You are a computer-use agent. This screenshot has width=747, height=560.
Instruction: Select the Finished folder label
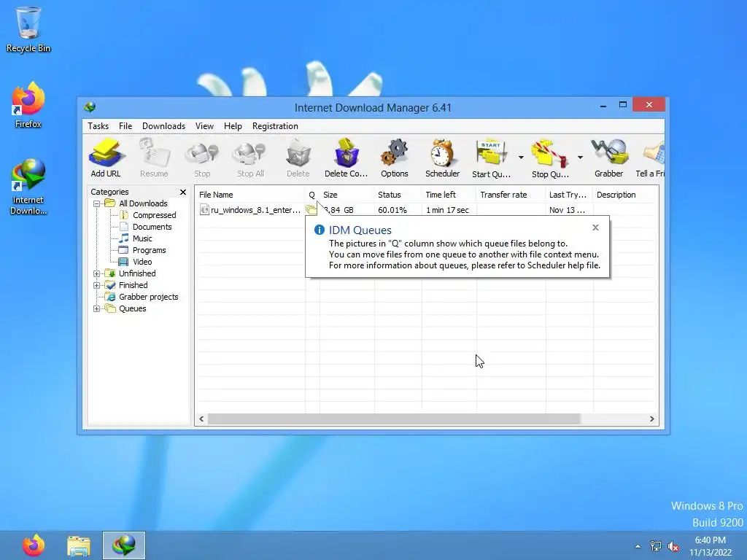(x=133, y=285)
